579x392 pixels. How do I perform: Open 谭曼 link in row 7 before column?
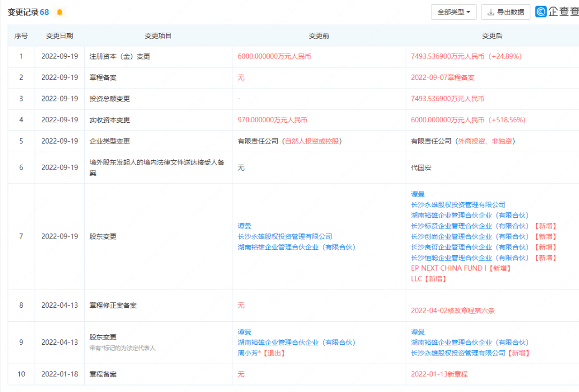pyautogui.click(x=244, y=226)
